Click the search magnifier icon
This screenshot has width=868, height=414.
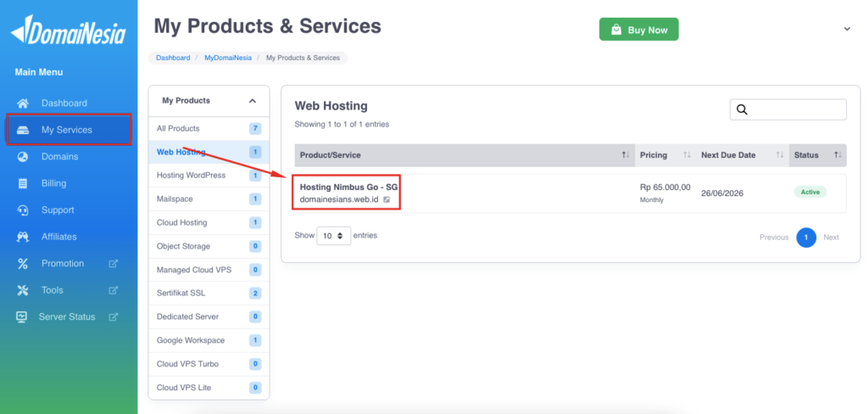coord(743,109)
